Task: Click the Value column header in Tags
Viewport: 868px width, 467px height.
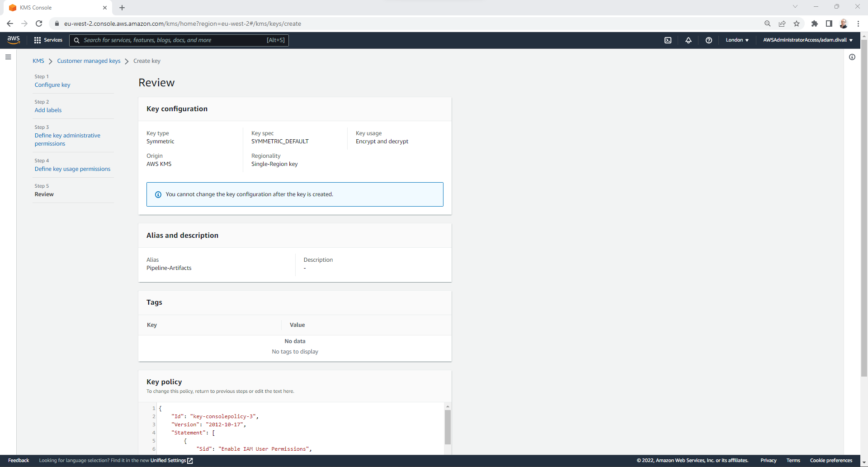Action: (297, 325)
